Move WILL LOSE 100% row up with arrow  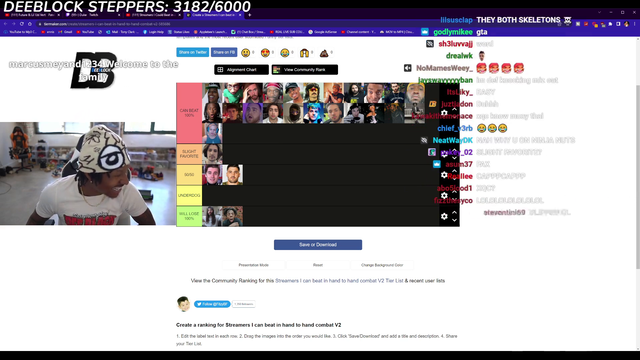click(x=454, y=212)
